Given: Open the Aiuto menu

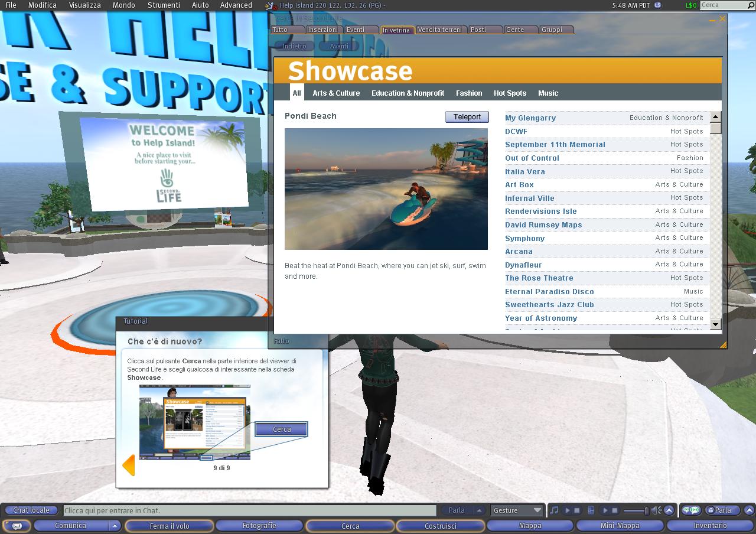Looking at the screenshot, I should [200, 5].
